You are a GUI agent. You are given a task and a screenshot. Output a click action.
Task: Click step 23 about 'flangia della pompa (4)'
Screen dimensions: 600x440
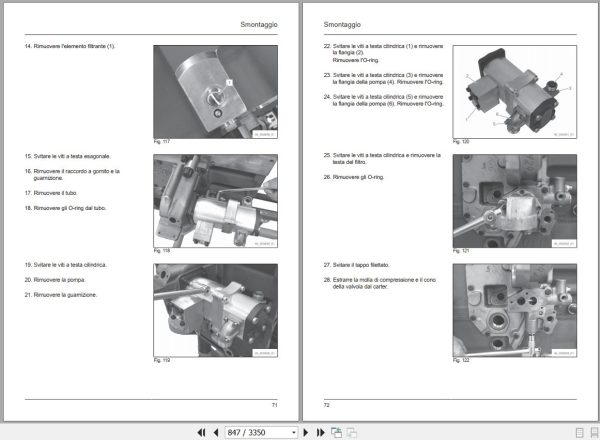[383, 78]
